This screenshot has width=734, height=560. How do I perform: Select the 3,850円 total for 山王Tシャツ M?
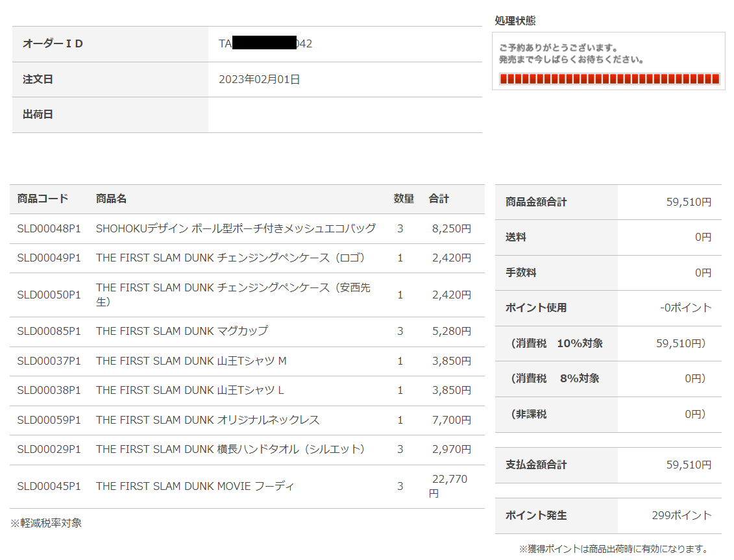452,361
